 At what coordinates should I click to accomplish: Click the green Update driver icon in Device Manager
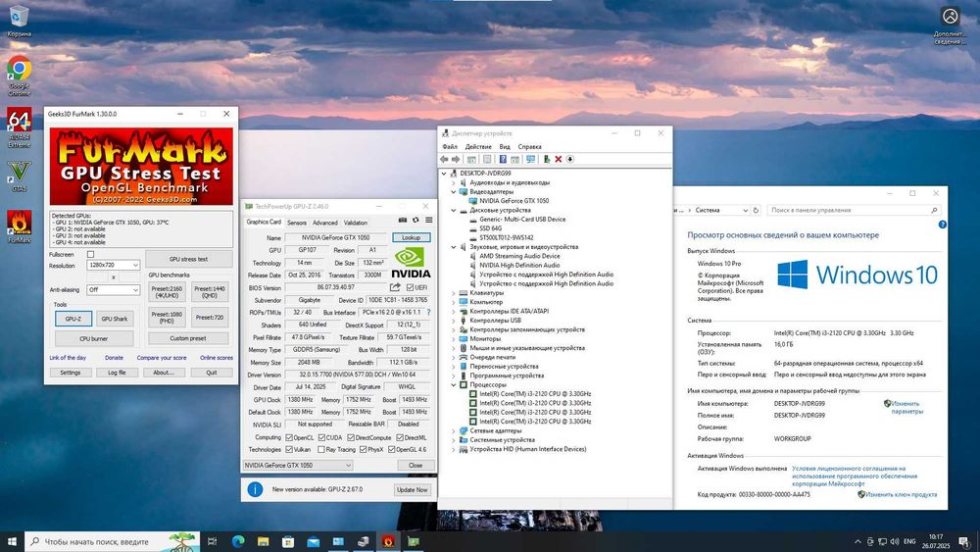coord(546,160)
